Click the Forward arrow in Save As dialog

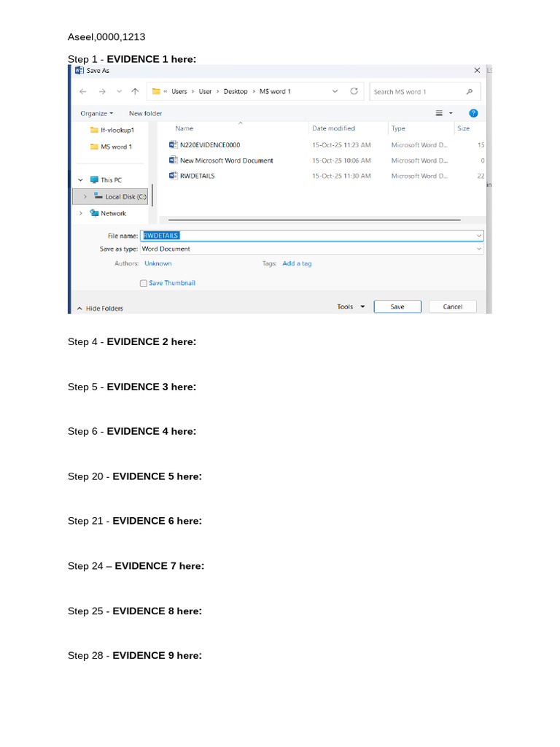click(x=102, y=91)
